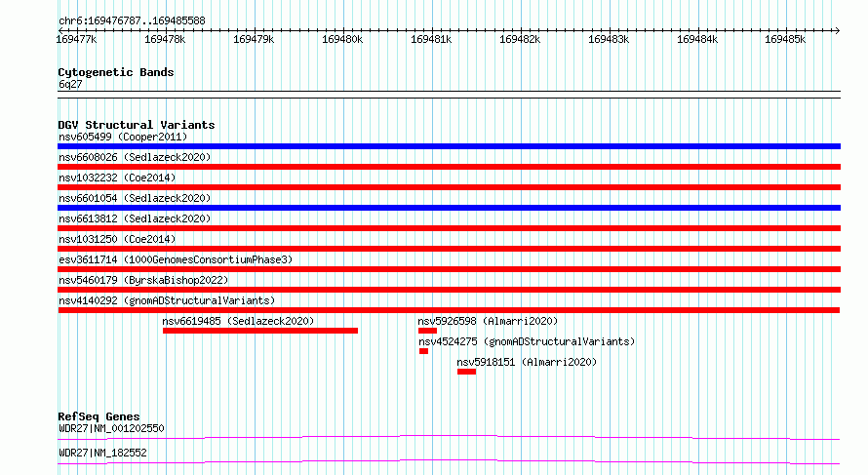Click the nsv6601054 blue variant bar
This screenshot has height=475, width=868.
tap(449, 208)
